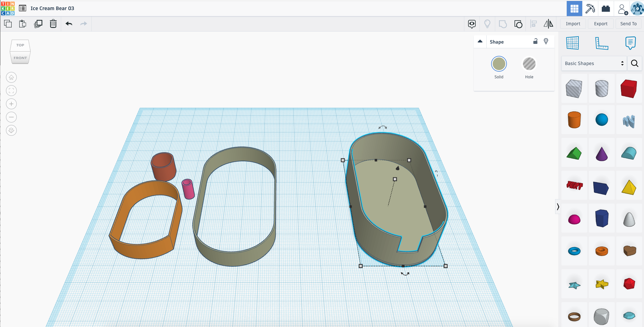The image size is (644, 327).
Task: Pick the teal Round Roof shape
Action: click(x=629, y=153)
